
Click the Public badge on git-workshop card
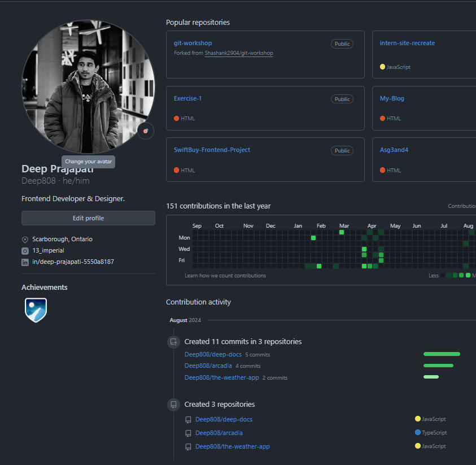click(342, 44)
